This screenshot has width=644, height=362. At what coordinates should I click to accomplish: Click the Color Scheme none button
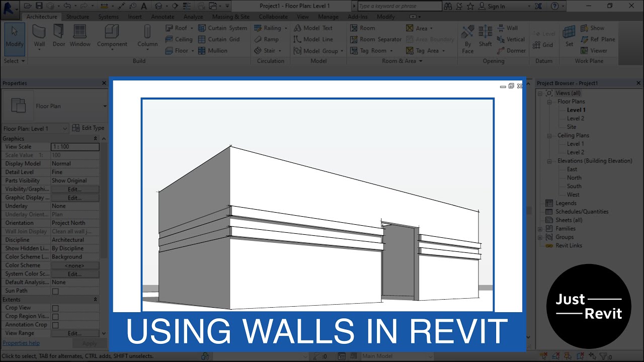point(75,265)
